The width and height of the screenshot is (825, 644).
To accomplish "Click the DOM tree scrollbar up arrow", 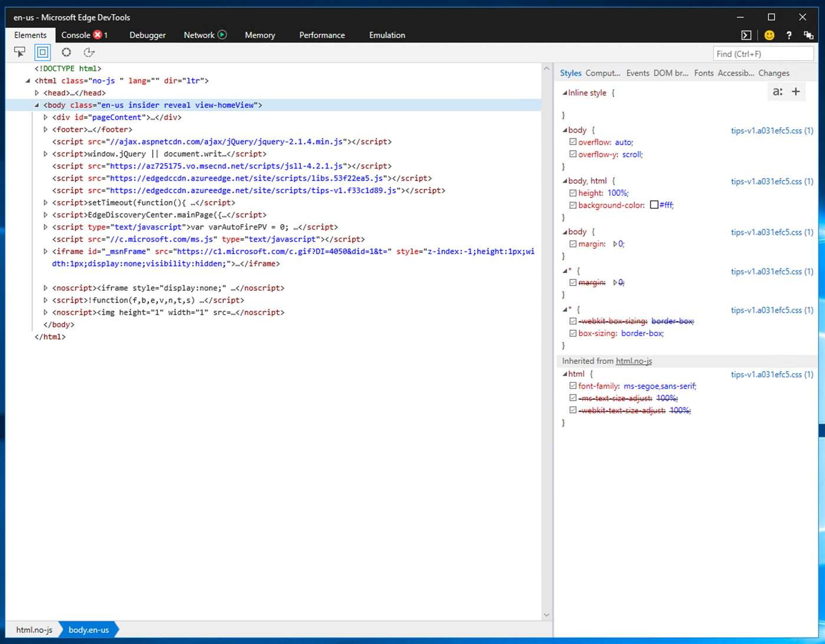I will tap(547, 69).
